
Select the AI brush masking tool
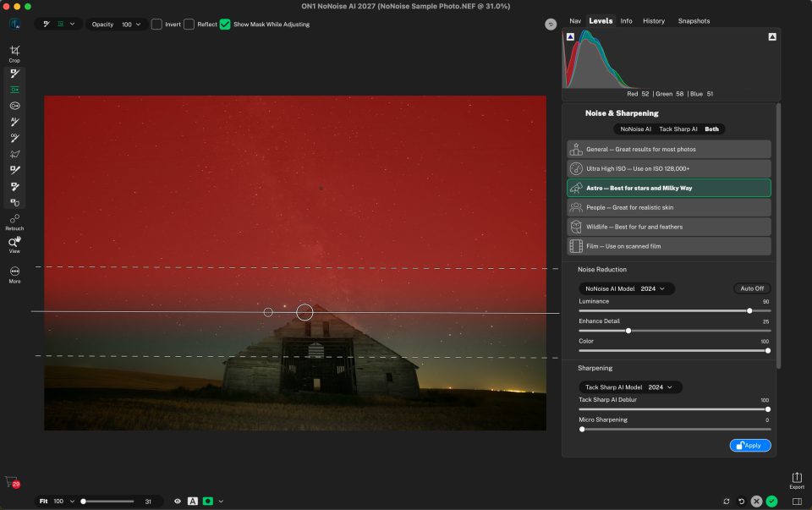coord(14,122)
